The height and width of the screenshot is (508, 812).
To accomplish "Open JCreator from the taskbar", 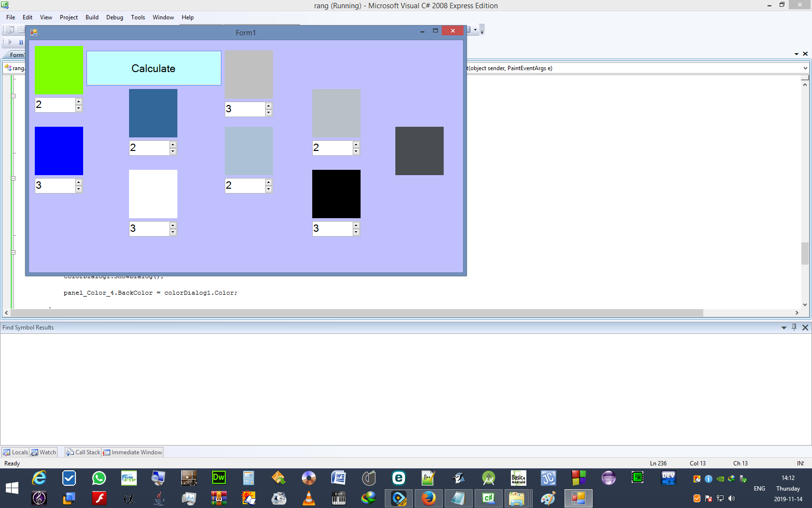I will (x=548, y=478).
